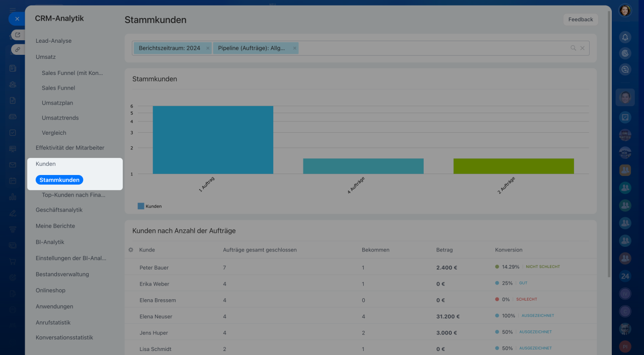Click the table settings gear icon
Screen dimensions: 644x355
tap(131, 250)
